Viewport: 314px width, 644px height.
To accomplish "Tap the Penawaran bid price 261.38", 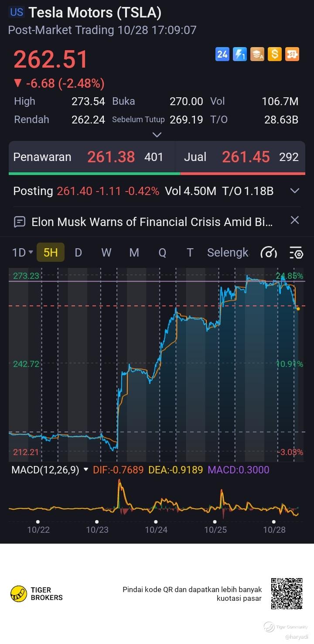I will click(111, 157).
